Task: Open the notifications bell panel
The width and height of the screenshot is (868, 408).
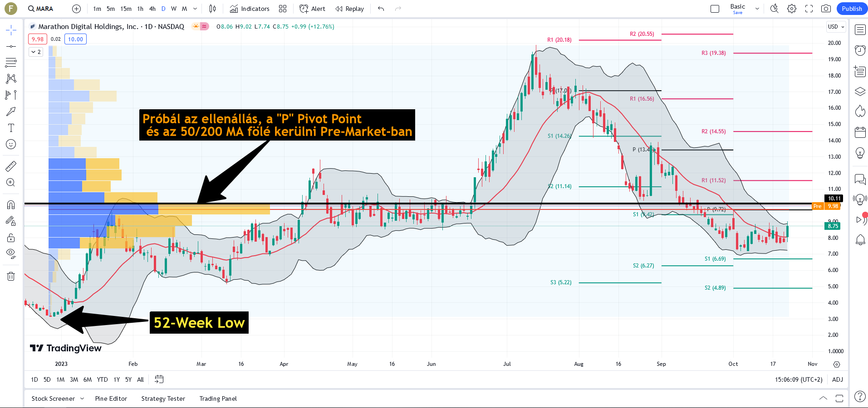Action: [860, 240]
